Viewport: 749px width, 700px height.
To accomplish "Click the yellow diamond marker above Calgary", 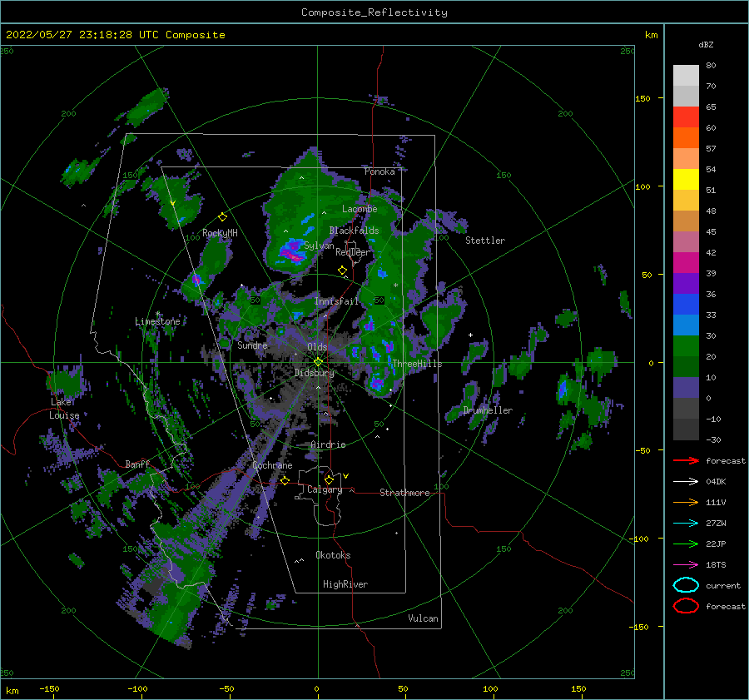I will point(329,479).
